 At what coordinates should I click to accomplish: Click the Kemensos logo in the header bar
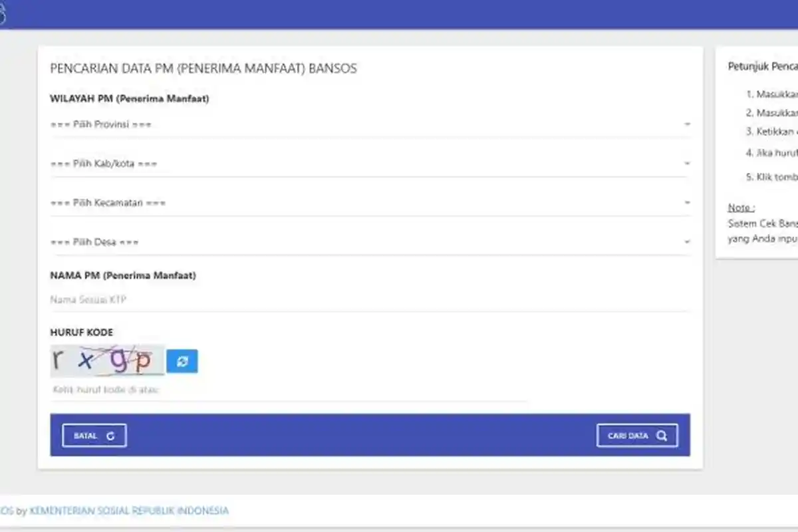pyautogui.click(x=4, y=12)
